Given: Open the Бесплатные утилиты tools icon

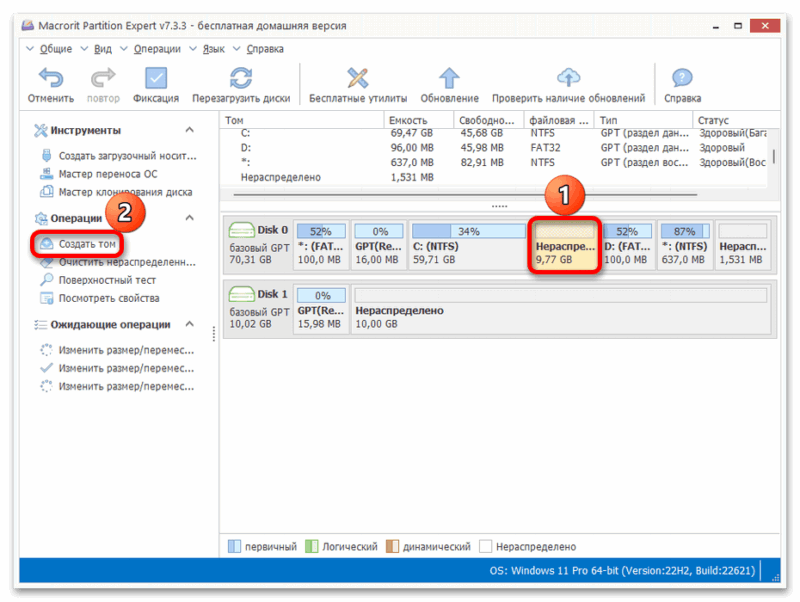Looking at the screenshot, I should 358,78.
